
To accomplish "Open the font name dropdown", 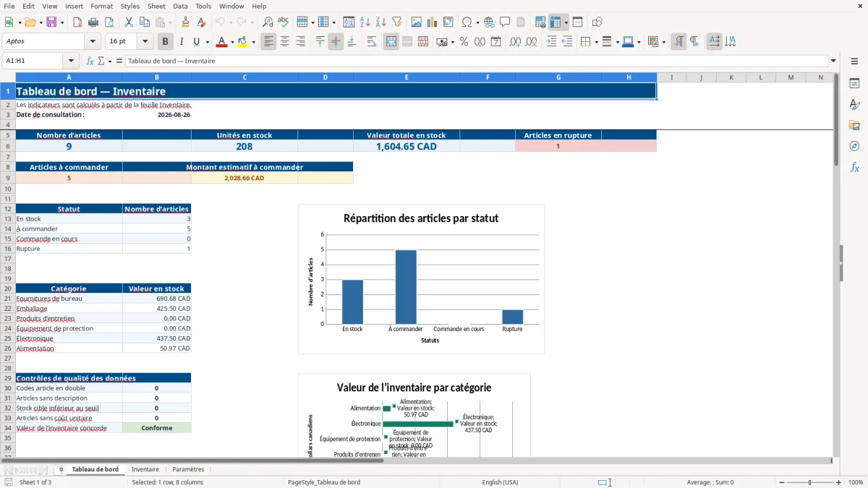I will tap(93, 42).
